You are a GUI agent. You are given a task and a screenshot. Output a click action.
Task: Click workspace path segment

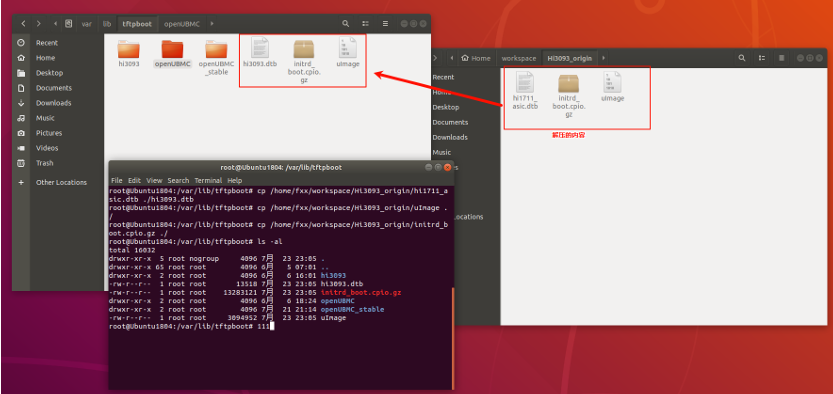(518, 58)
